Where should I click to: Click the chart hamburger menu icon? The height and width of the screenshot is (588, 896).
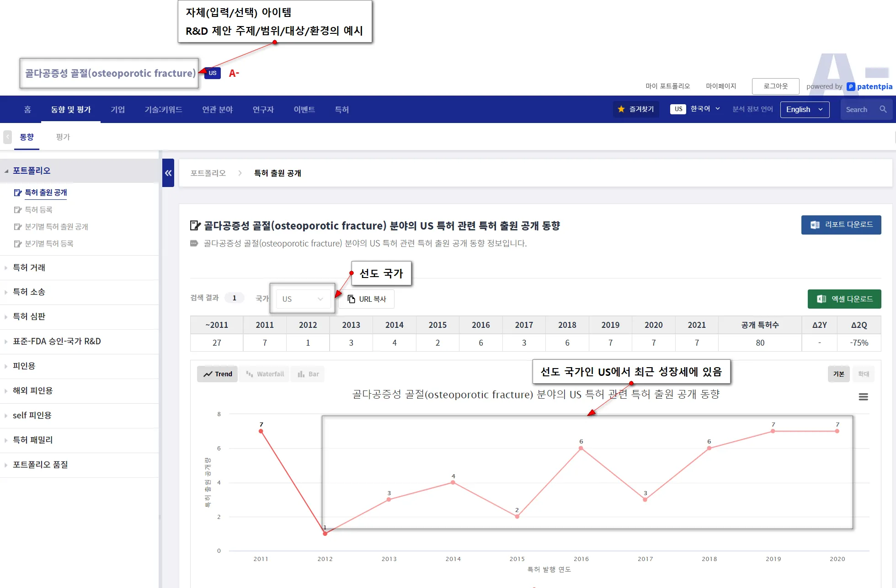(x=863, y=397)
